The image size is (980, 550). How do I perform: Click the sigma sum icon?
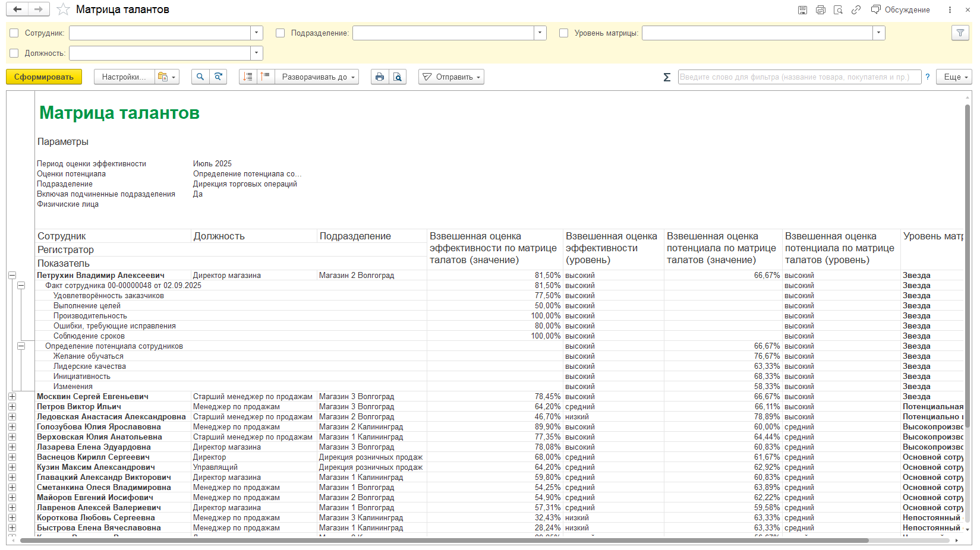pos(667,77)
